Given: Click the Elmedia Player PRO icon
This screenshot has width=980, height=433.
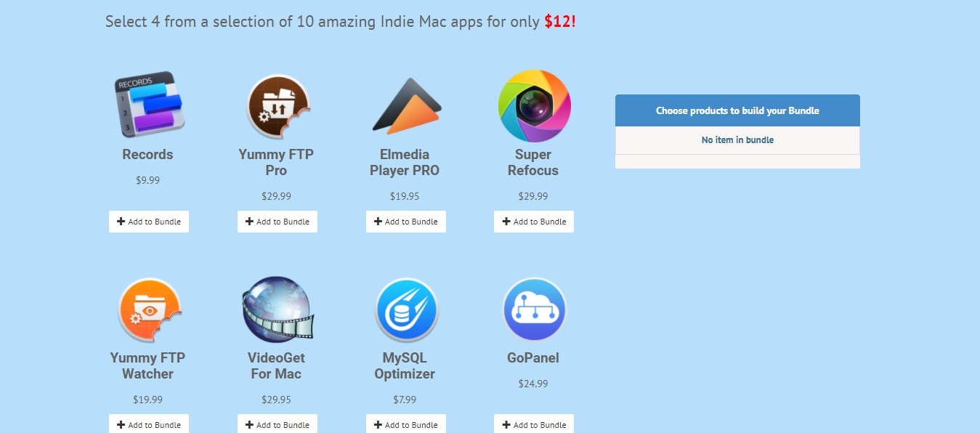Looking at the screenshot, I should [406, 105].
